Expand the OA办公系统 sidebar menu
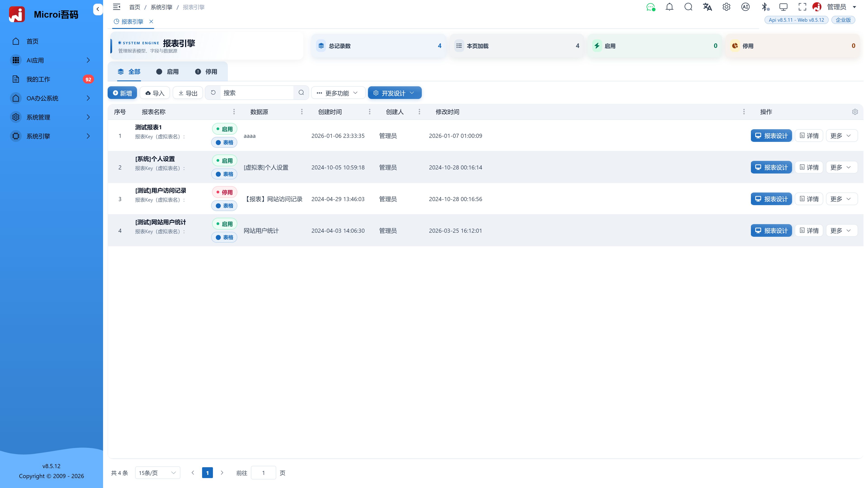868x488 pixels. [x=51, y=98]
